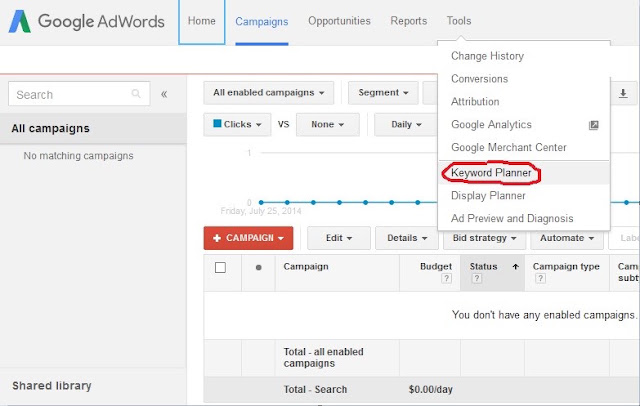Click the first chart data point
640x406 pixels.
(261, 202)
